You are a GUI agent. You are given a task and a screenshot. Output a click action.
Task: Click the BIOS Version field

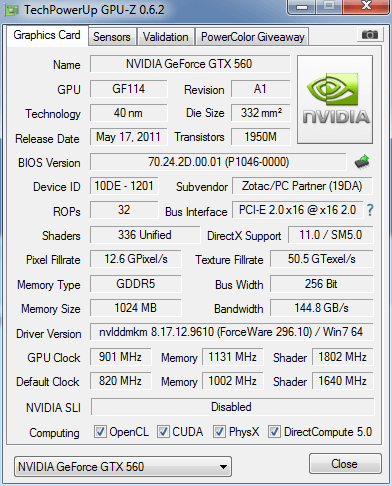(x=218, y=162)
